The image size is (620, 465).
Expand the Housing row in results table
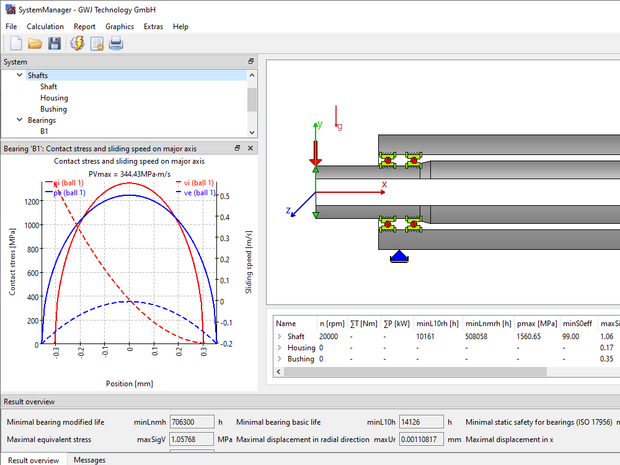tap(280, 348)
